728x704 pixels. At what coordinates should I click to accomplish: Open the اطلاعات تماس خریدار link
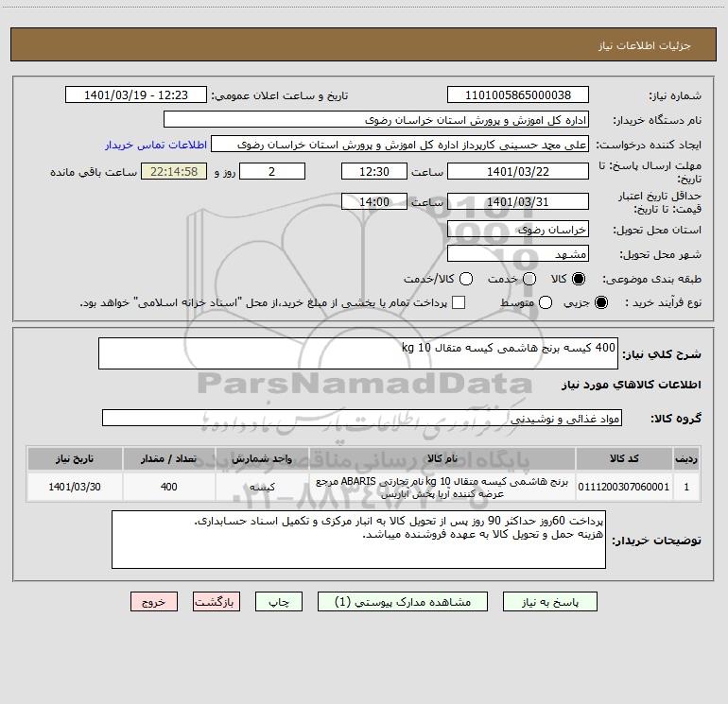click(x=156, y=145)
